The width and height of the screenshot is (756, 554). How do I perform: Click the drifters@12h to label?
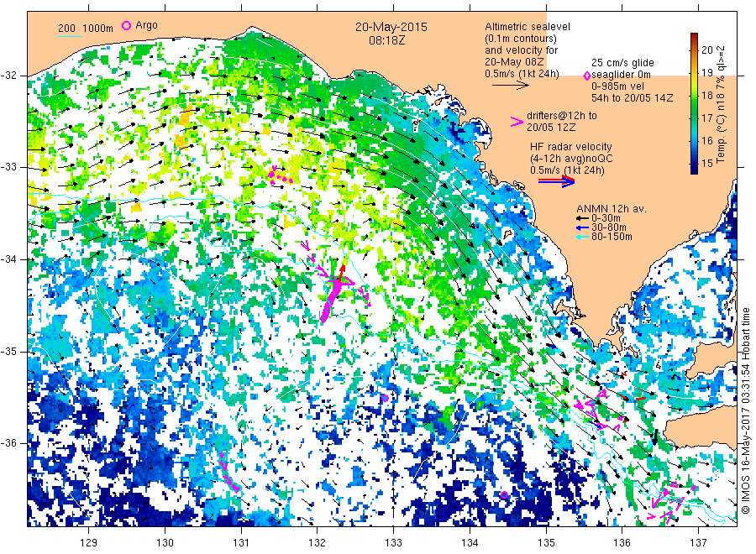click(562, 116)
